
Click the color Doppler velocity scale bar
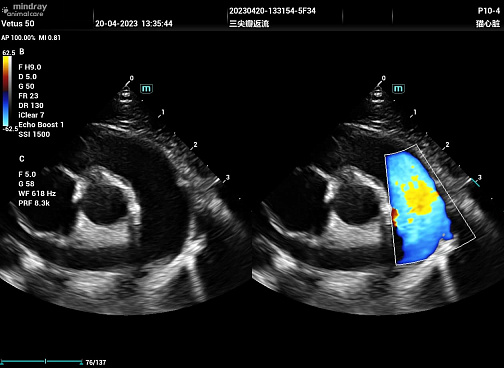click(7, 91)
